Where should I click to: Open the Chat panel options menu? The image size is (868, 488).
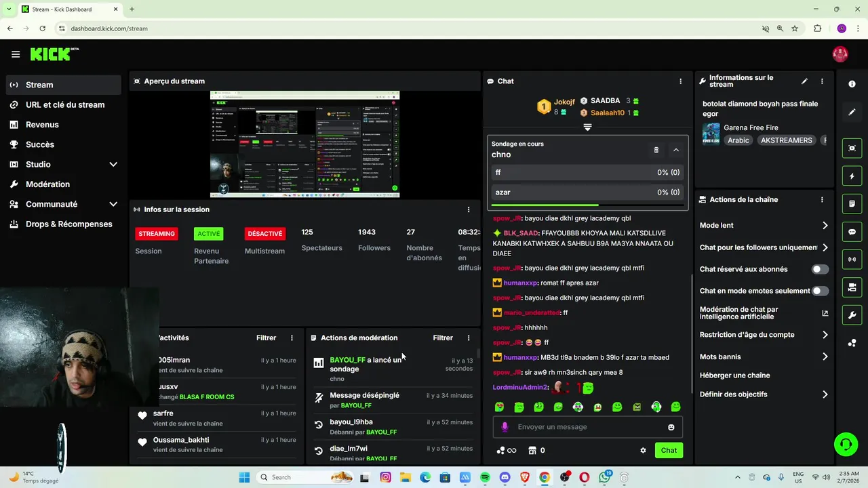pyautogui.click(x=680, y=81)
